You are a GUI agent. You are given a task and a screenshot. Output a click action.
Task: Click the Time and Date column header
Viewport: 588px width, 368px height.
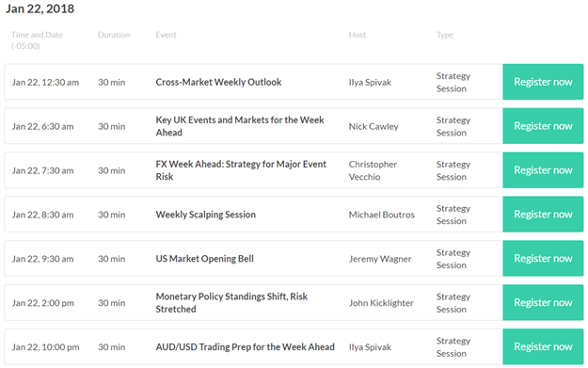(x=37, y=40)
